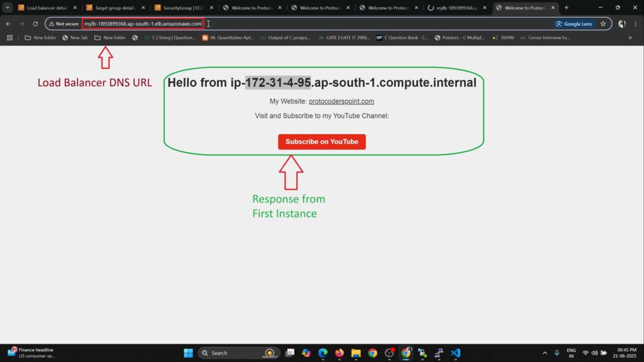
Task: Click the Not secure site info chip
Action: tap(64, 24)
